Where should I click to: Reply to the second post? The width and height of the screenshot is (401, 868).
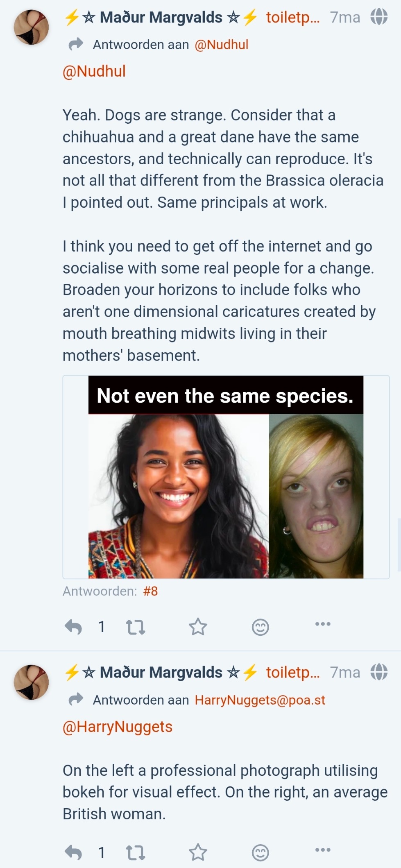74,852
